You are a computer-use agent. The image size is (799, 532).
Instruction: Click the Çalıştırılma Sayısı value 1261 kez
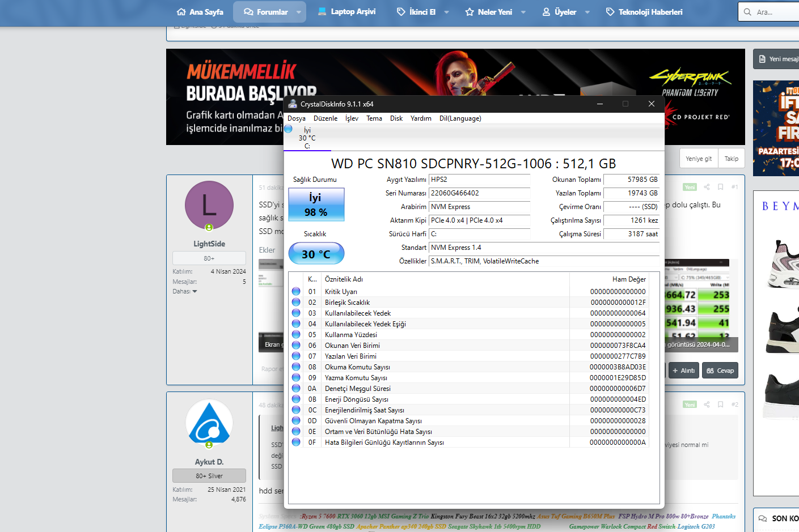[631, 220]
